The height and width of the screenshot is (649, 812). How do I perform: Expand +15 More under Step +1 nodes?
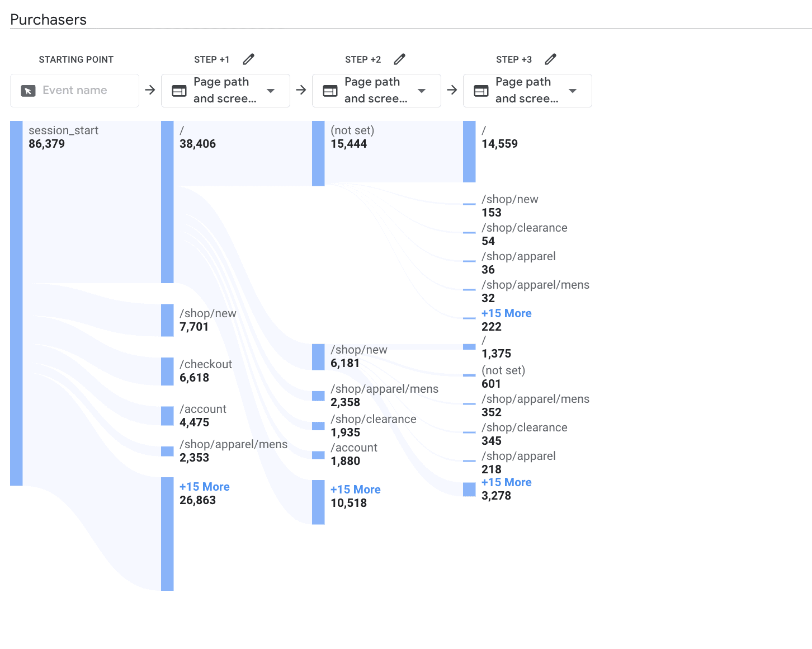click(204, 487)
